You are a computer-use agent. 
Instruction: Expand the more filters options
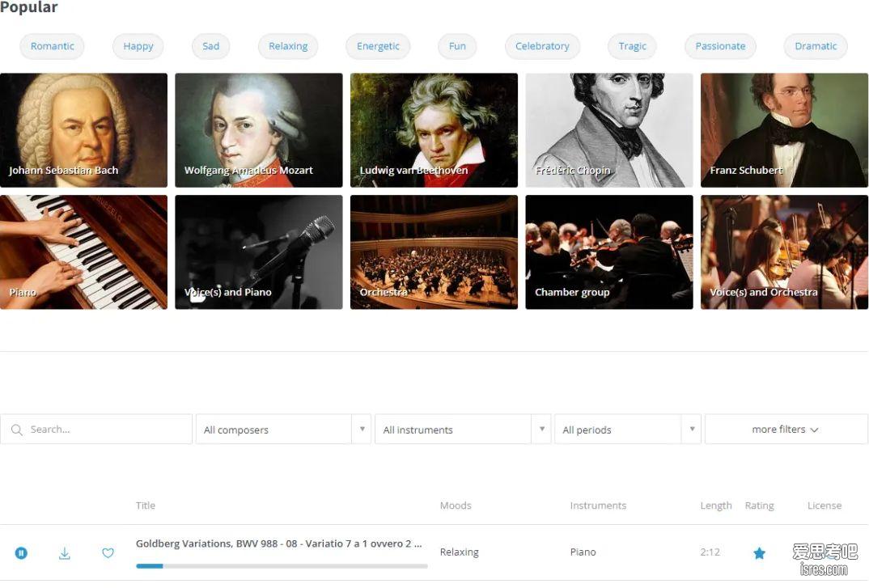(786, 429)
